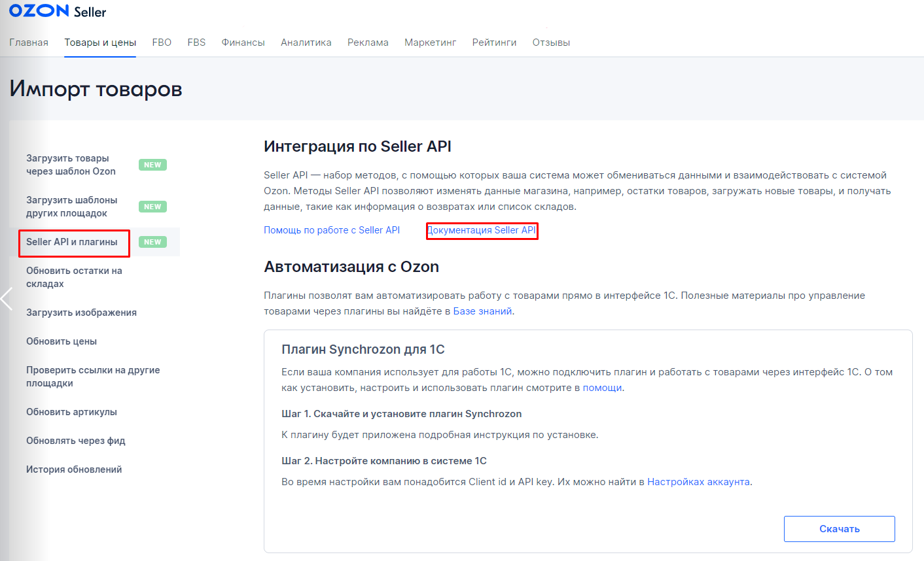
Task: Click the Интеграция по Seller API heading
Action: click(x=357, y=146)
